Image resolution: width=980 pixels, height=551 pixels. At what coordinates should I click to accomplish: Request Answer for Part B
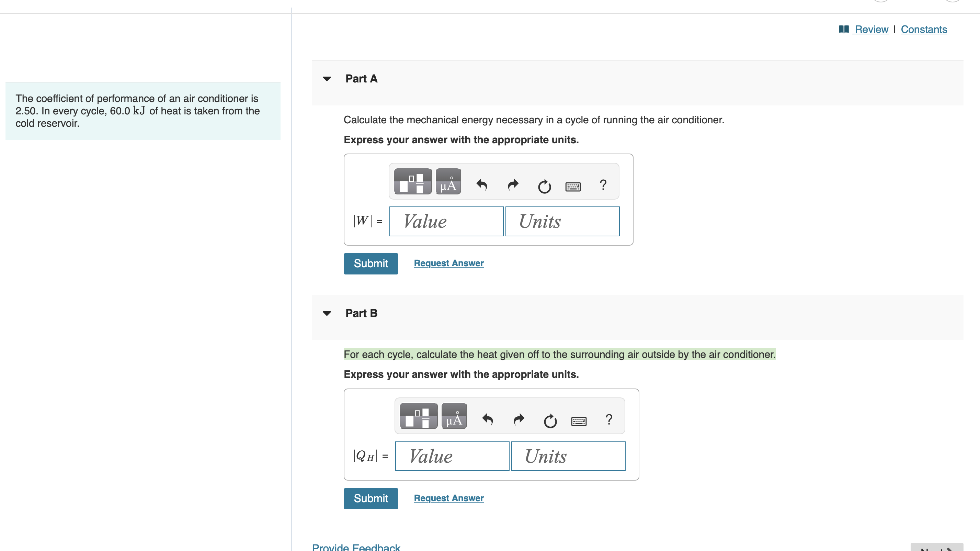pos(449,498)
